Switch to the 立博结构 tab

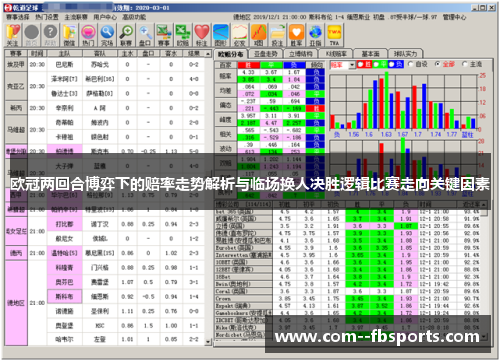pyautogui.click(x=301, y=54)
